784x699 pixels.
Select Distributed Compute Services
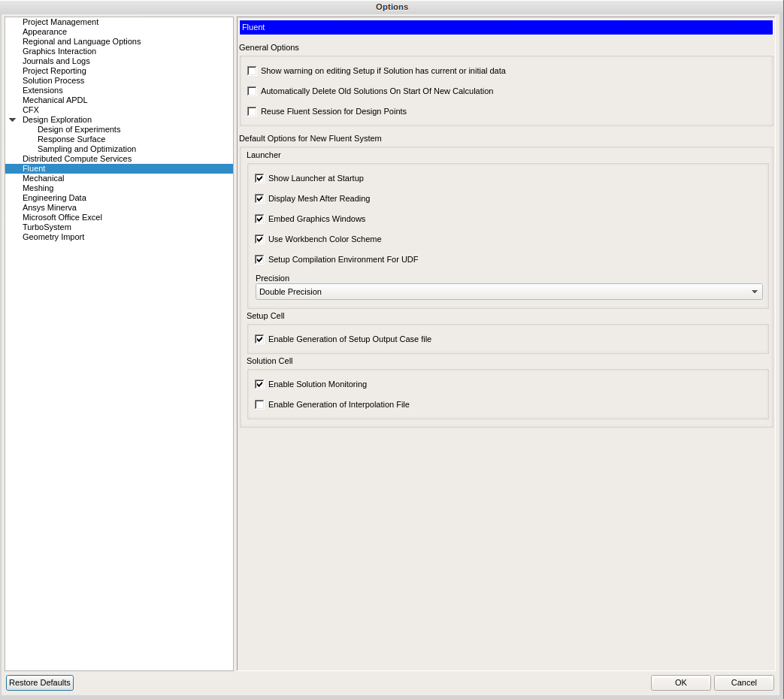click(x=77, y=159)
